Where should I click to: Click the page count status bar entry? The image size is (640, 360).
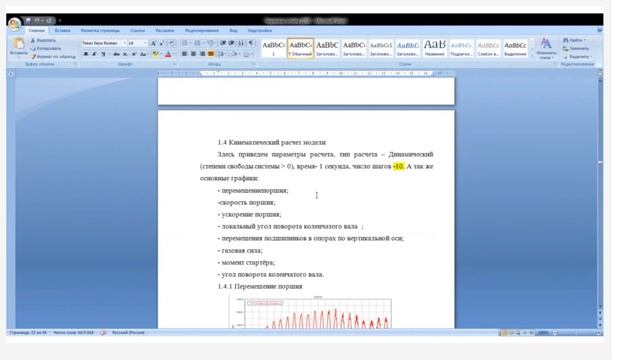click(28, 333)
